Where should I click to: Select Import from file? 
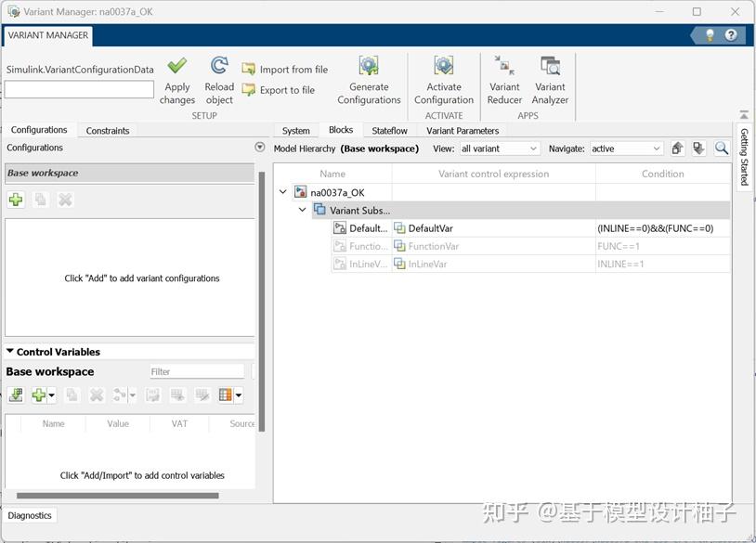click(x=285, y=70)
